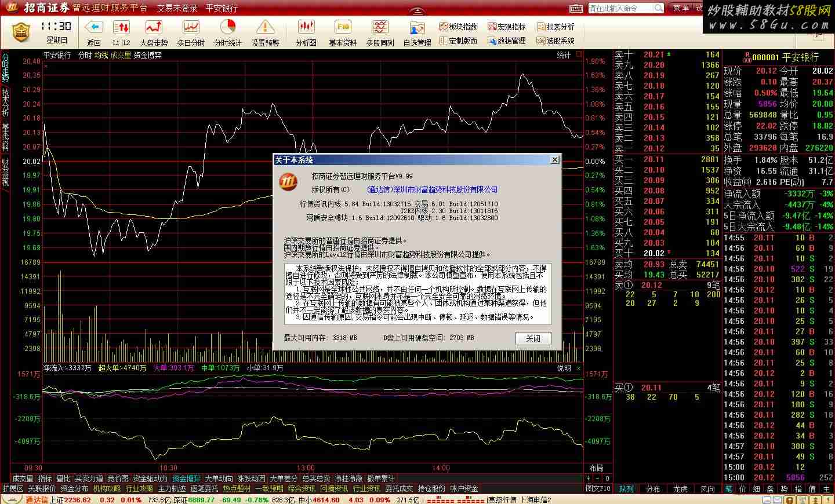The height and width of the screenshot is (504, 835).
Task: Click the 上证 2236.62 index in status bar
Action: [70, 500]
